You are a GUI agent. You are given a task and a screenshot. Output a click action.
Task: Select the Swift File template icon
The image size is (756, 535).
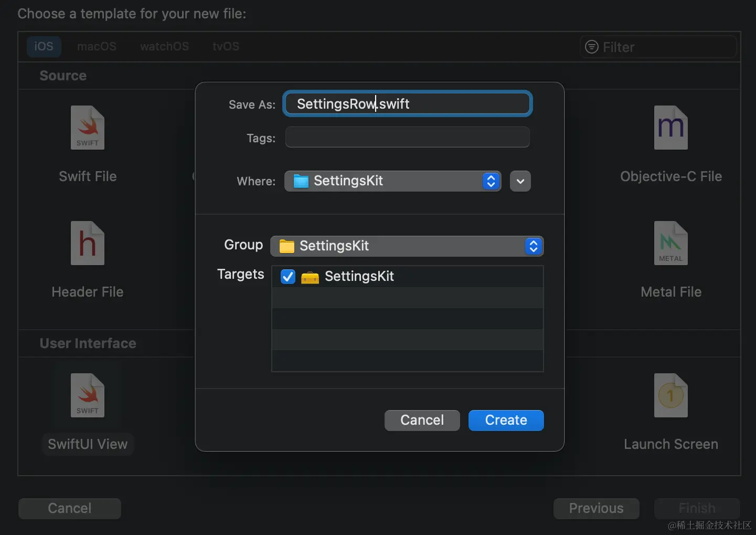(87, 128)
